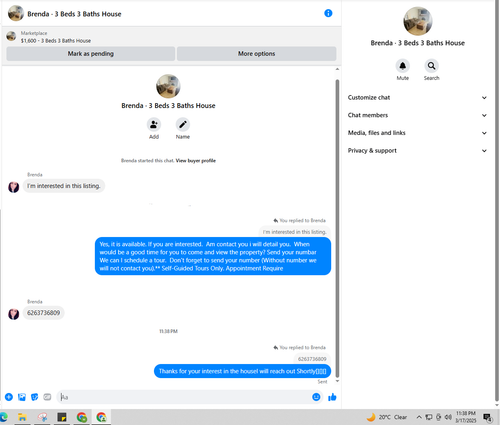Choose a sticker from the sticker icon

pyautogui.click(x=34, y=397)
